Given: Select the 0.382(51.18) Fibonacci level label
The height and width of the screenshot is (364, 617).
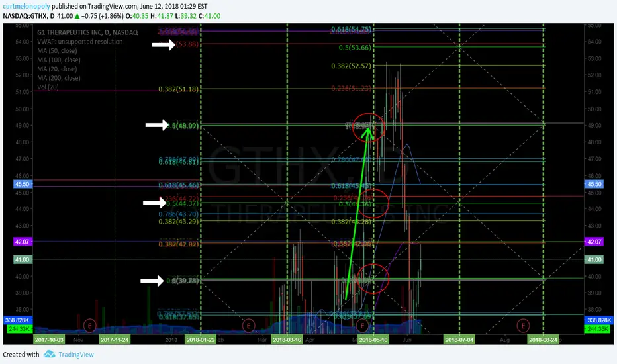Looking at the screenshot, I should pyautogui.click(x=178, y=89).
